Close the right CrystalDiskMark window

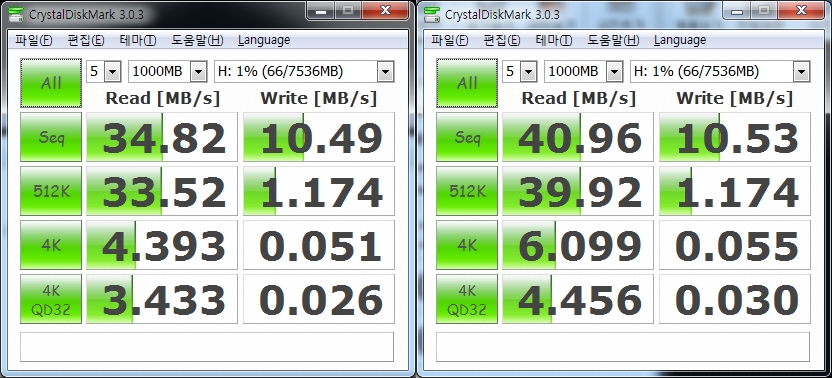click(x=802, y=10)
